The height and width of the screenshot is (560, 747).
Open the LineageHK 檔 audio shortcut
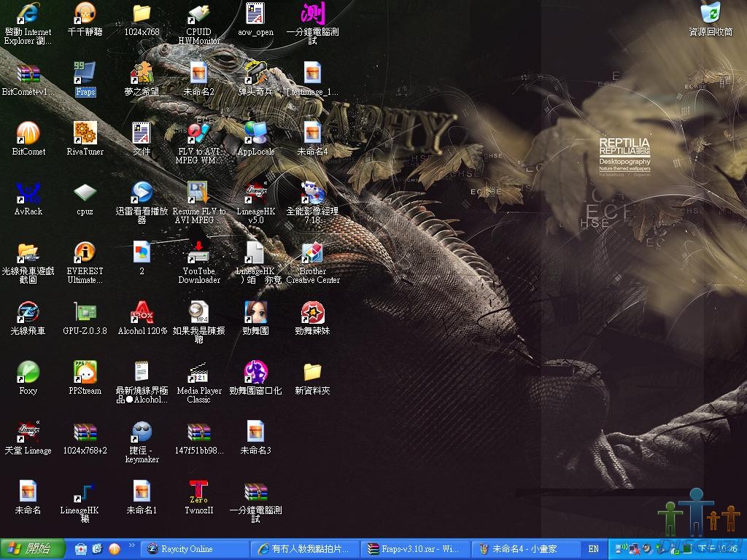click(85, 491)
